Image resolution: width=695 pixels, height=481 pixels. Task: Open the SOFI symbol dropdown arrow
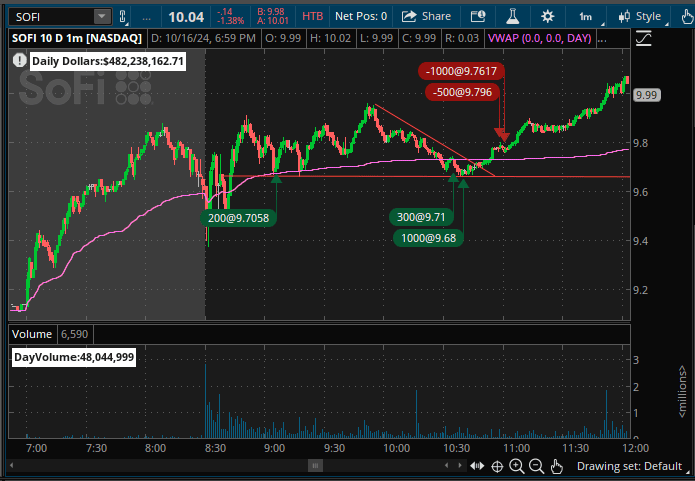(102, 17)
